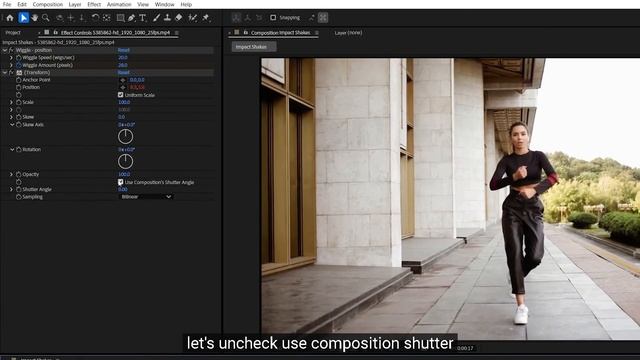Collapse the Transform effect group
This screenshot has width=640, height=360.
pyautogui.click(x=5, y=73)
